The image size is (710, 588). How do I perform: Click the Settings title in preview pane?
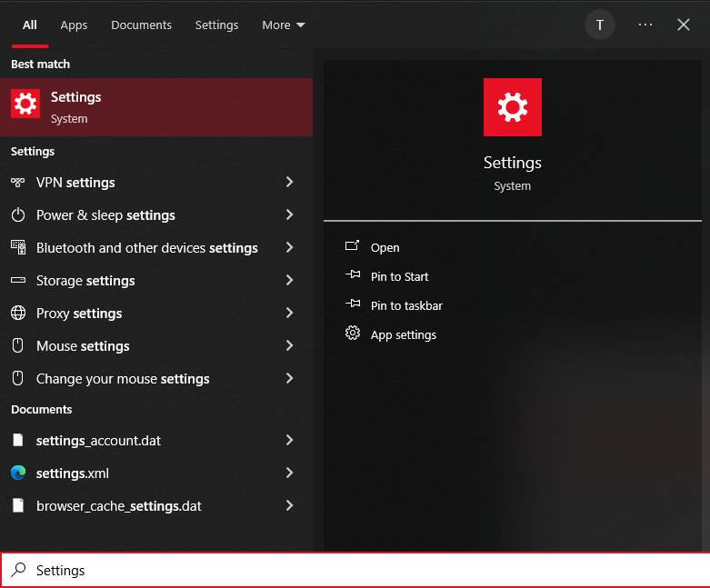512,163
